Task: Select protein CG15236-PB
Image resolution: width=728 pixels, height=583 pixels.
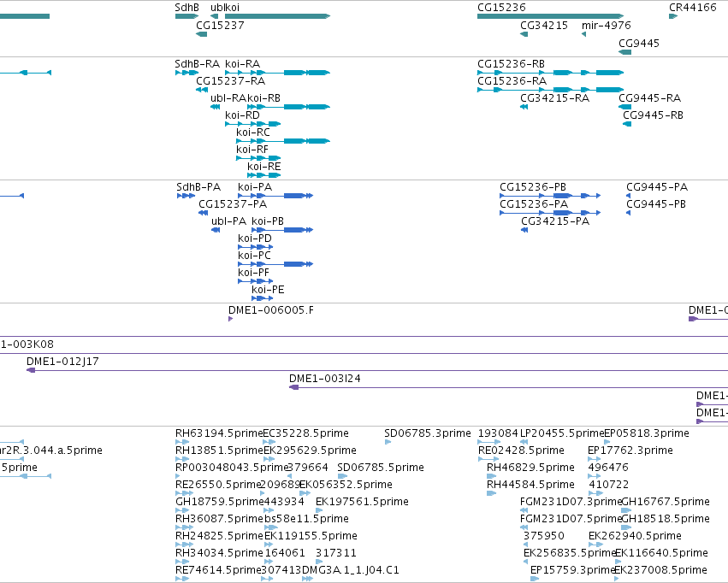Action: click(533, 187)
